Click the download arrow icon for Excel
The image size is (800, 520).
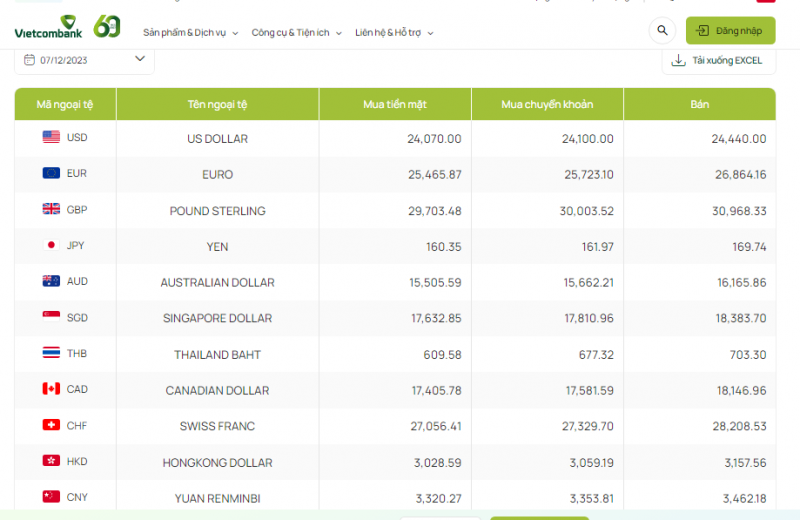pyautogui.click(x=678, y=60)
